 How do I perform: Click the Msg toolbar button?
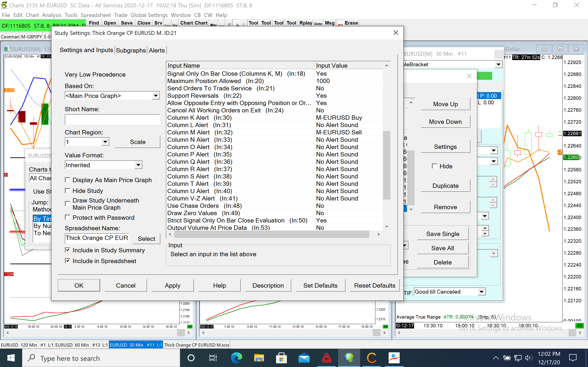coord(329,23)
